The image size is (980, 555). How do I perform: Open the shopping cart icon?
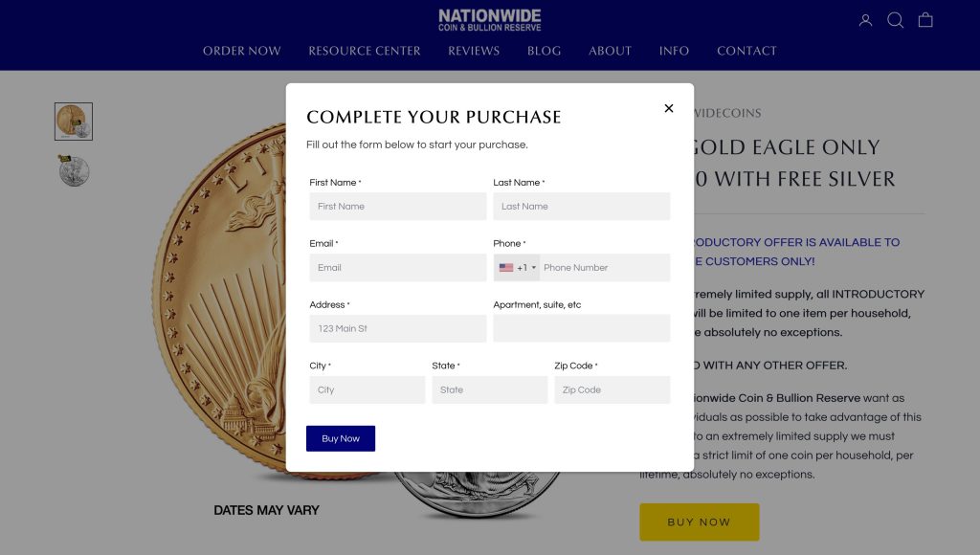pyautogui.click(x=925, y=20)
